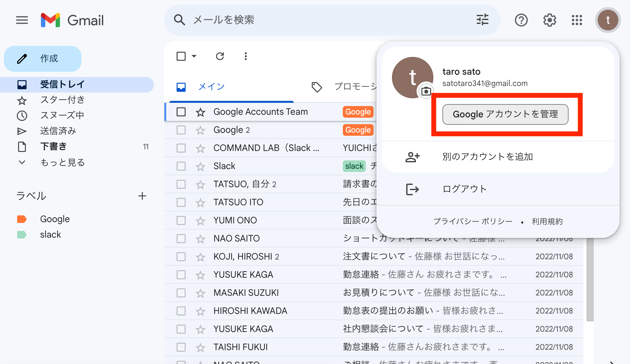Star the Google 2 email

(x=201, y=130)
